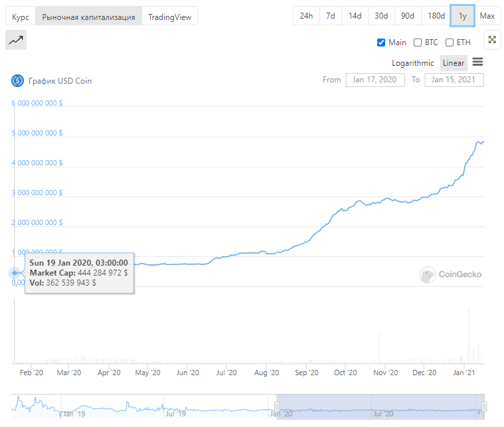Image resolution: width=504 pixels, height=427 pixels.
Task: Click the Jun '20 axis label
Action: 188,373
